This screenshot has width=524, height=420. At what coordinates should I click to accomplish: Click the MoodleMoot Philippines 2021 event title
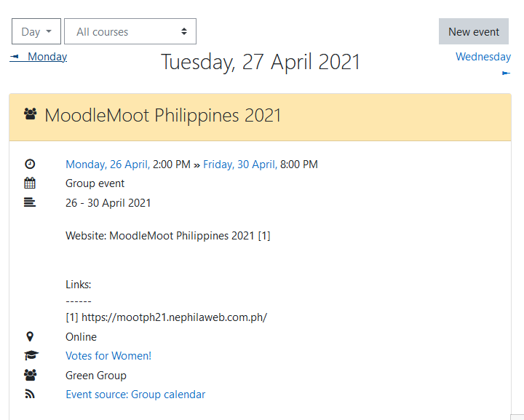163,115
